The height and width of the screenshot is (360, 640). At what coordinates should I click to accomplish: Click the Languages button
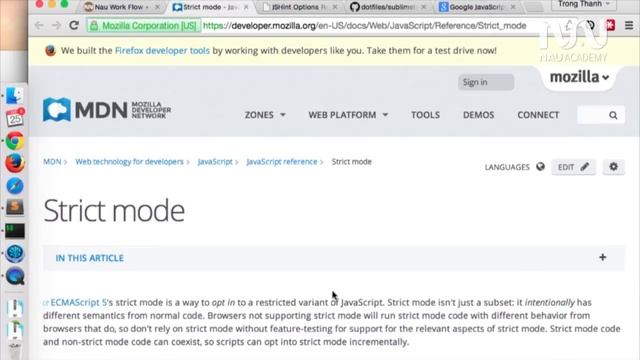pos(514,167)
